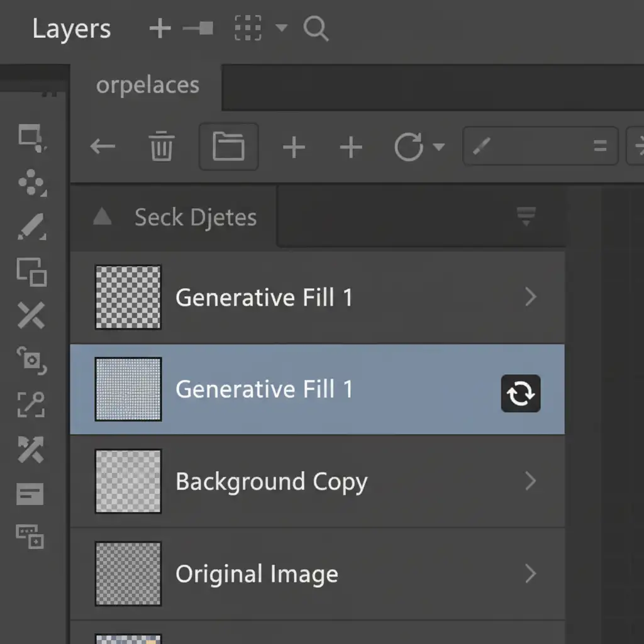Click the crossed tools icon in sidebar
644x644 pixels.
point(31,315)
